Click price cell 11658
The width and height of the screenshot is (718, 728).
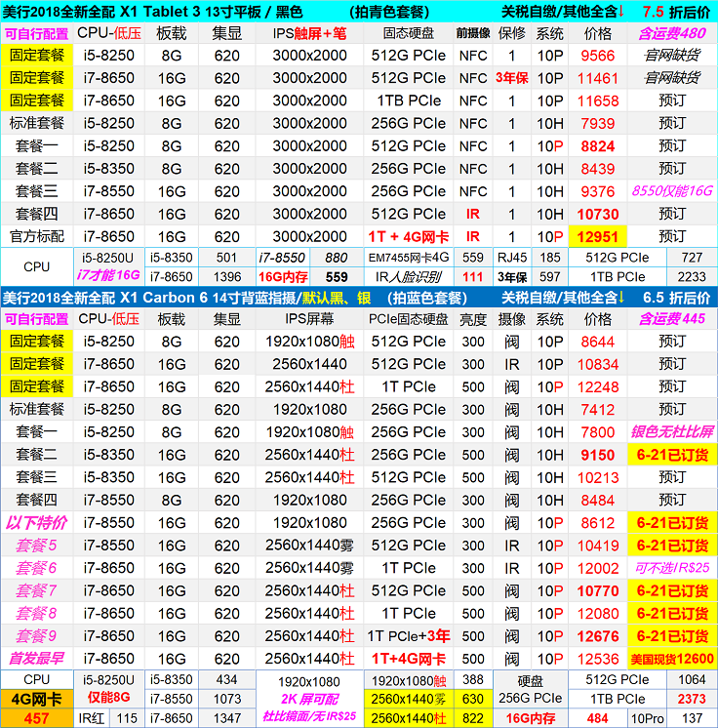pos(597,101)
